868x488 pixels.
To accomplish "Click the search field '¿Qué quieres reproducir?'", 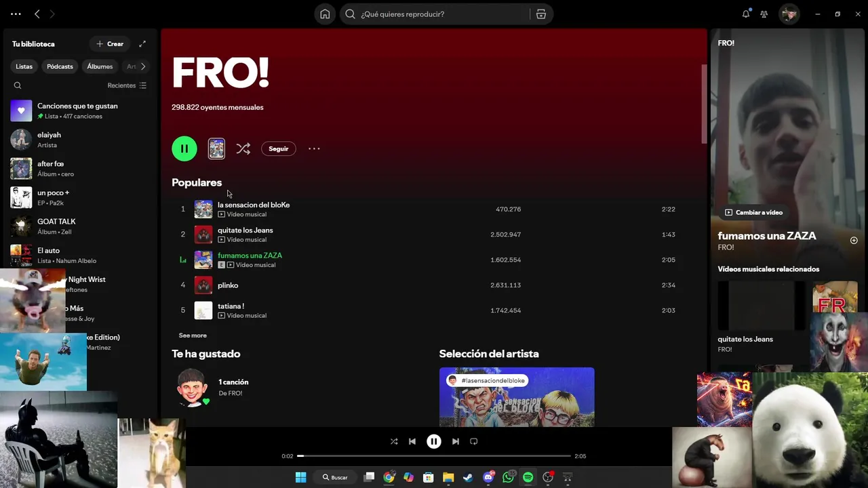I will 434,14.
